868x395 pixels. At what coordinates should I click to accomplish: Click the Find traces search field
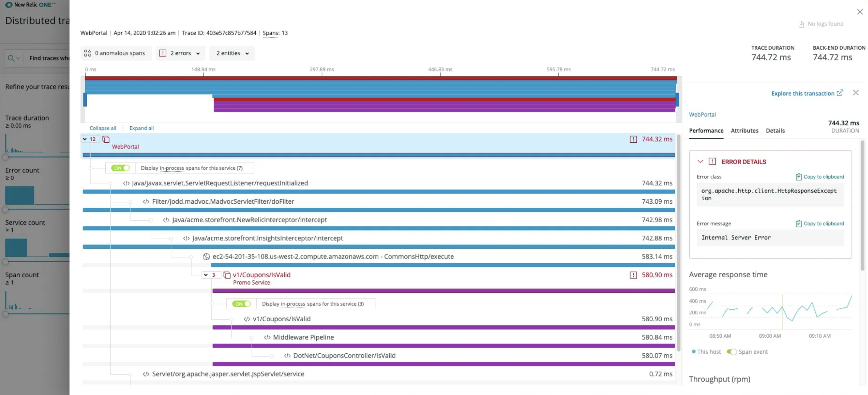(49, 58)
